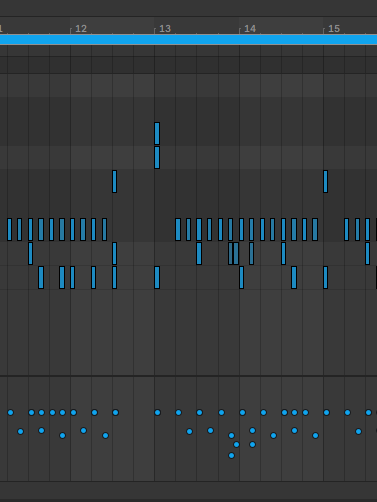This screenshot has width=377, height=502.
Task: Click the bar 13 marker in the ruler
Action: pyautogui.click(x=165, y=29)
